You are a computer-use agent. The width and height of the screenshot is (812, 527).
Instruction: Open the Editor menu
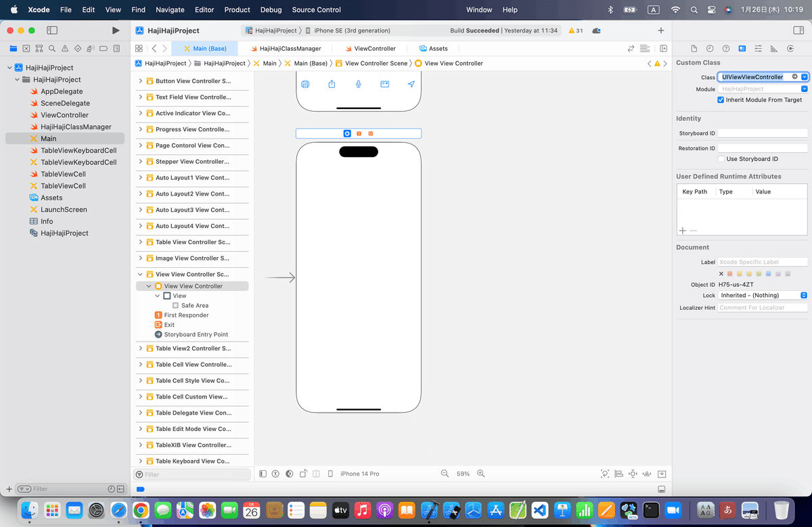tap(204, 9)
